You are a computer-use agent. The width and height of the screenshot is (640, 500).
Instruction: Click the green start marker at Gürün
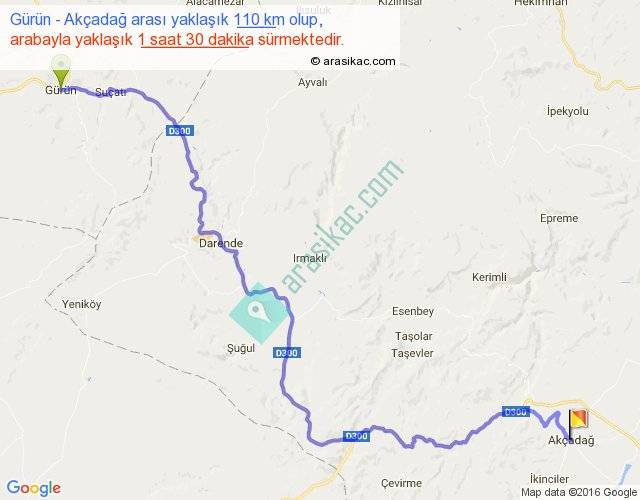61,71
